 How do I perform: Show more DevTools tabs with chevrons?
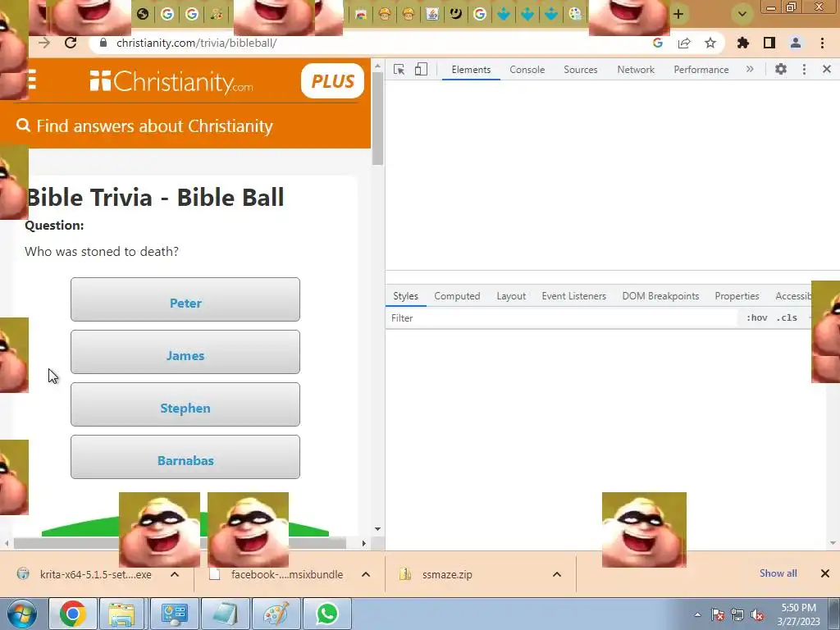(750, 69)
